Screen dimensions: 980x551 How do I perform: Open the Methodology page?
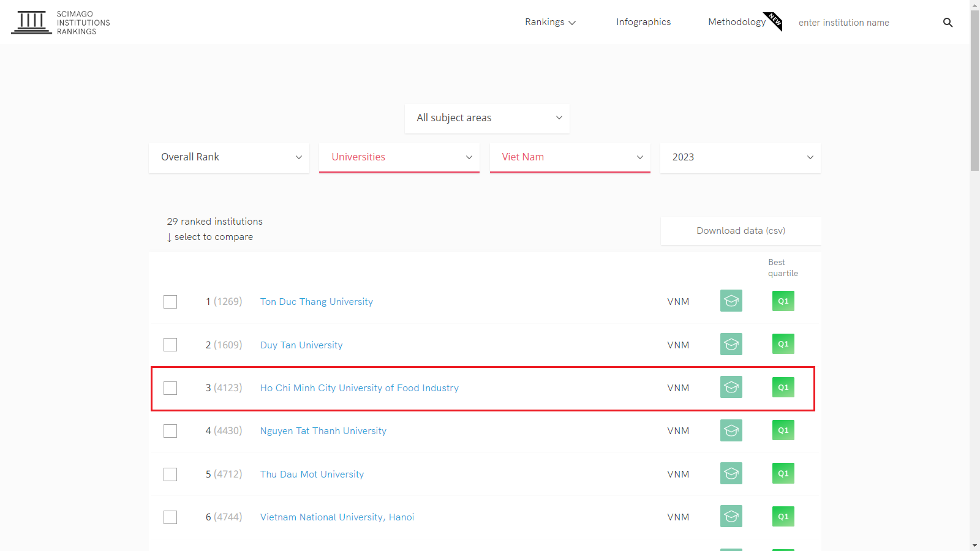(737, 22)
